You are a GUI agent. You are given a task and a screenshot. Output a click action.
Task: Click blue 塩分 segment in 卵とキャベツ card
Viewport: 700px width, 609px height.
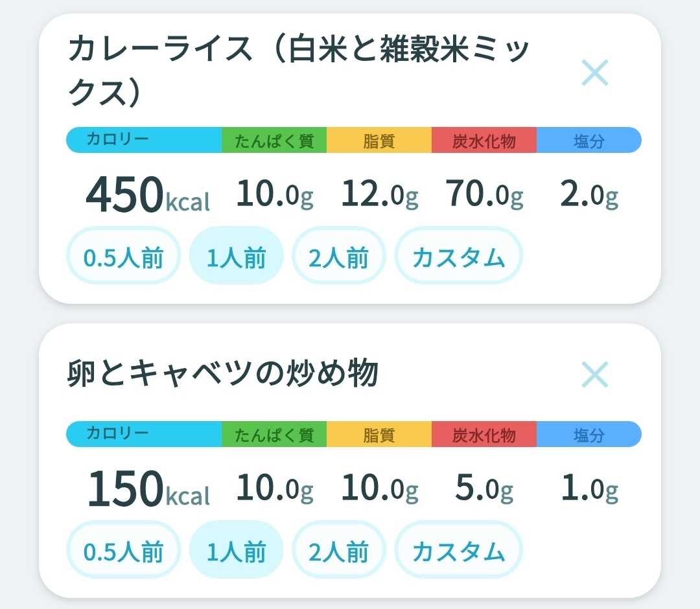tap(589, 434)
